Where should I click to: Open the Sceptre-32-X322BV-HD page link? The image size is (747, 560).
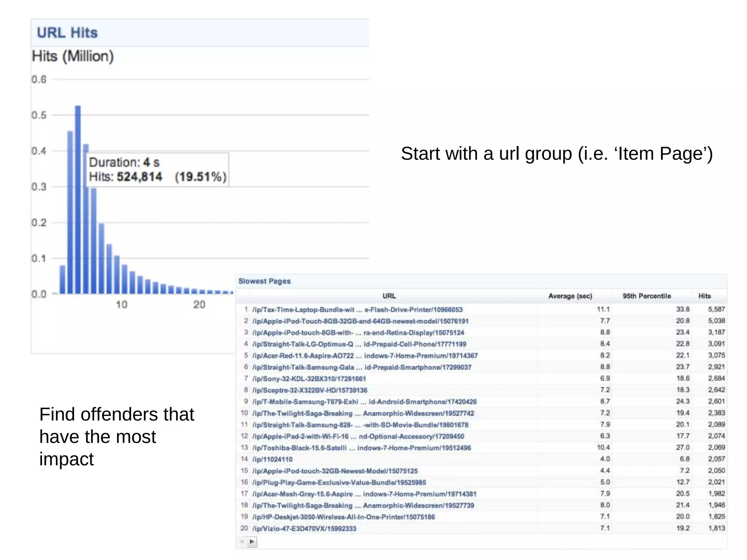click(309, 390)
